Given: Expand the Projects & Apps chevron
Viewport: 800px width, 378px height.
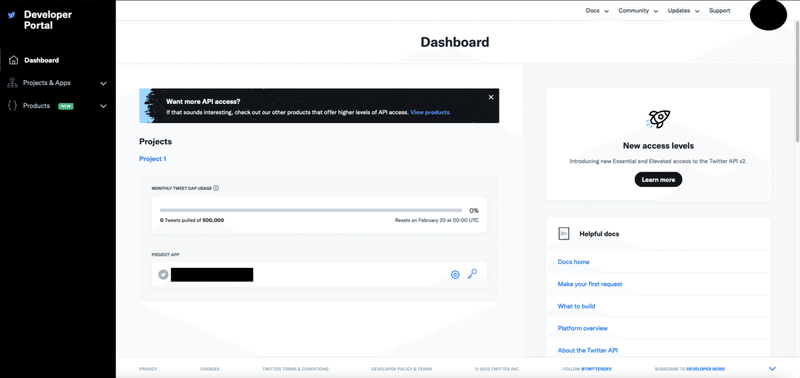Looking at the screenshot, I should 103,84.
